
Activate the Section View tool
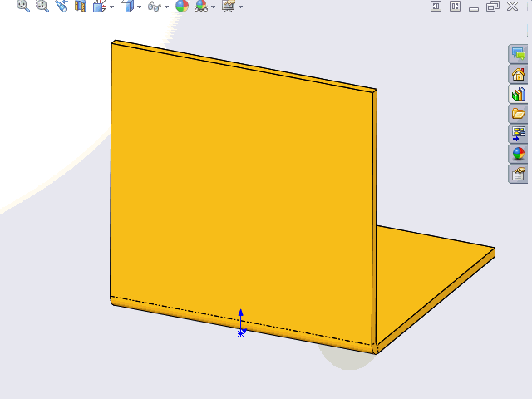[x=81, y=6]
